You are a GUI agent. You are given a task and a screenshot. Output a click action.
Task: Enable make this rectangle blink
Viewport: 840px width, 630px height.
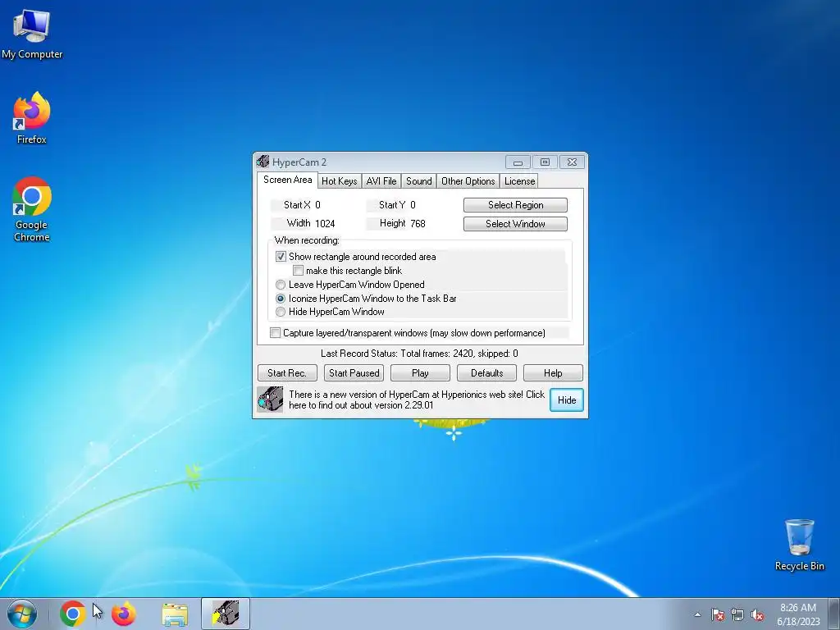coord(299,271)
